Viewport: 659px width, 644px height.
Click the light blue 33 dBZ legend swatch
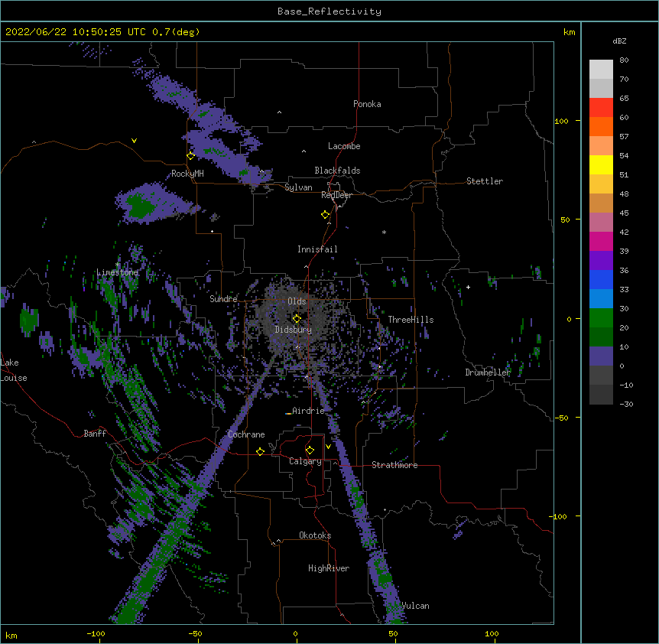tap(601, 299)
